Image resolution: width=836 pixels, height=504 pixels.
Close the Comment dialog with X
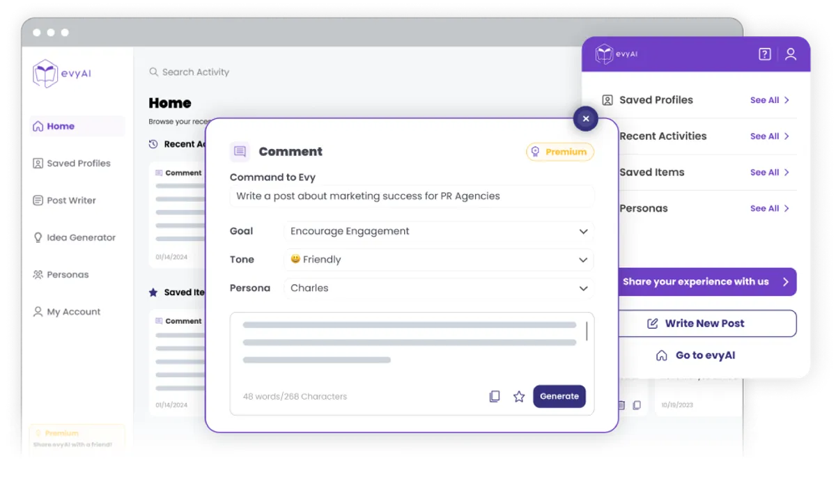(586, 119)
